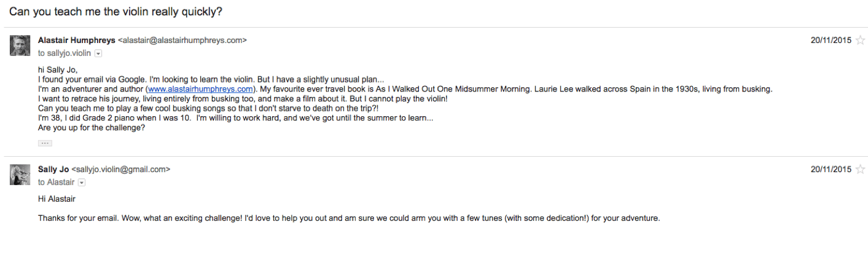Click sender name Sally Jo
Screen dimensions: 868x254
pos(53,169)
